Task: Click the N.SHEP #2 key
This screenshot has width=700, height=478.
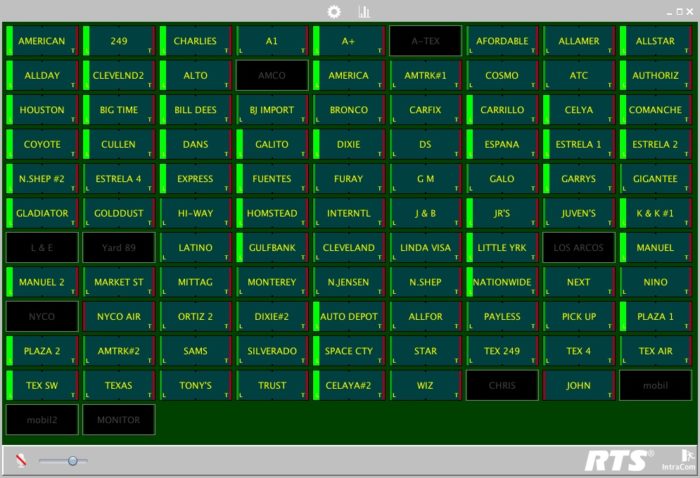Action: [x=42, y=179]
